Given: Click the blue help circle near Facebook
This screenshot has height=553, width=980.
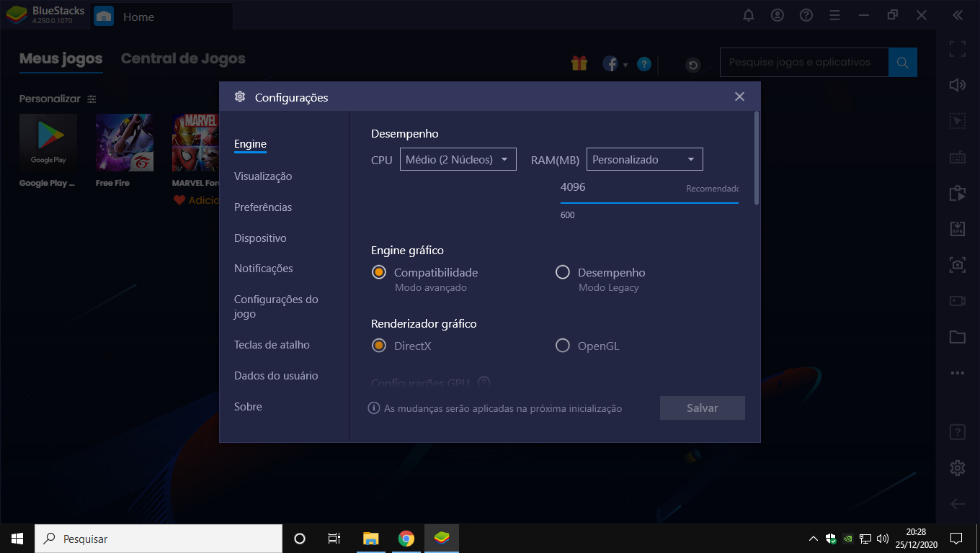Looking at the screenshot, I should tap(644, 64).
